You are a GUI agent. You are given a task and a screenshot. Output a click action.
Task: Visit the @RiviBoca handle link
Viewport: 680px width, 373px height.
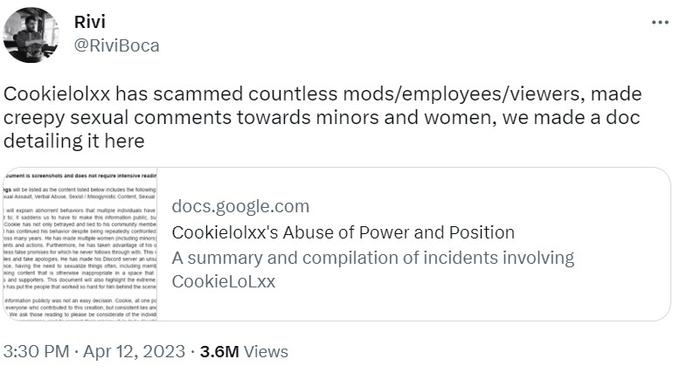pos(117,46)
